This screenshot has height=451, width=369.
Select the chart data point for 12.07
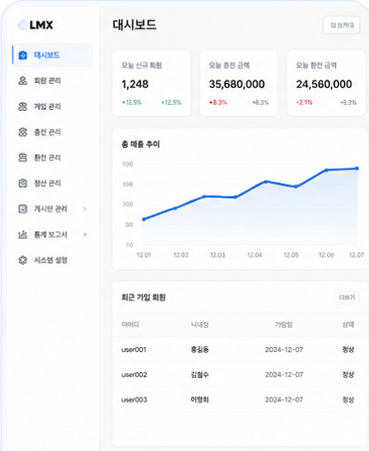pos(357,168)
